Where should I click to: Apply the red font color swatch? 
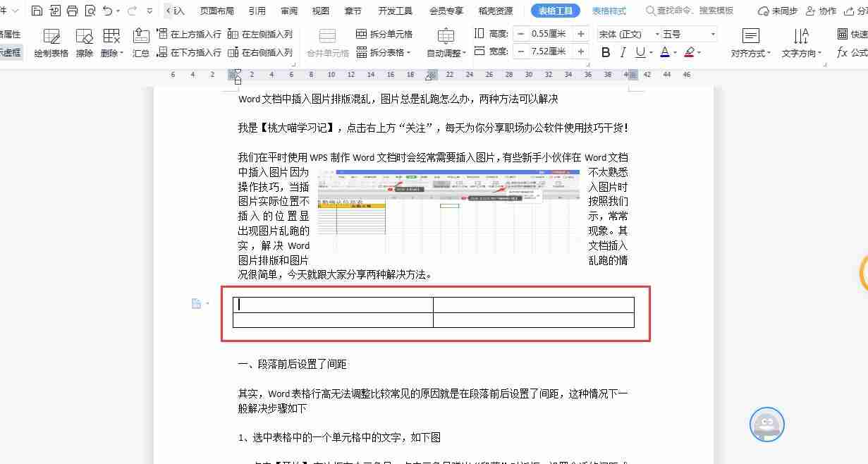664,52
